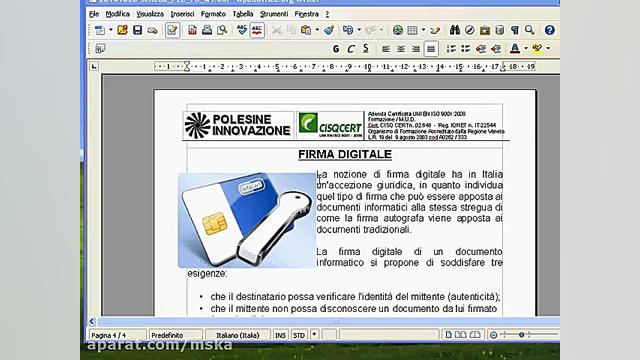Open the Zoom magnifier tool
The width and height of the screenshot is (640, 360).
(x=530, y=30)
